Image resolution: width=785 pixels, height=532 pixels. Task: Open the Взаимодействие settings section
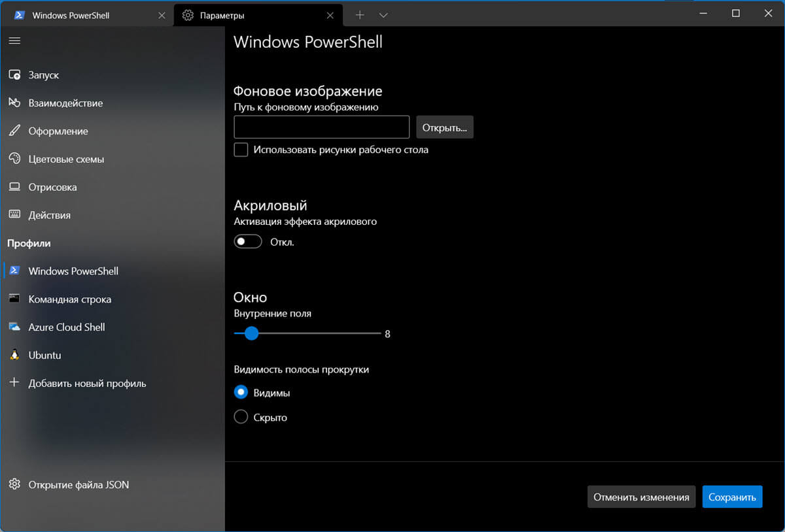pos(113,103)
